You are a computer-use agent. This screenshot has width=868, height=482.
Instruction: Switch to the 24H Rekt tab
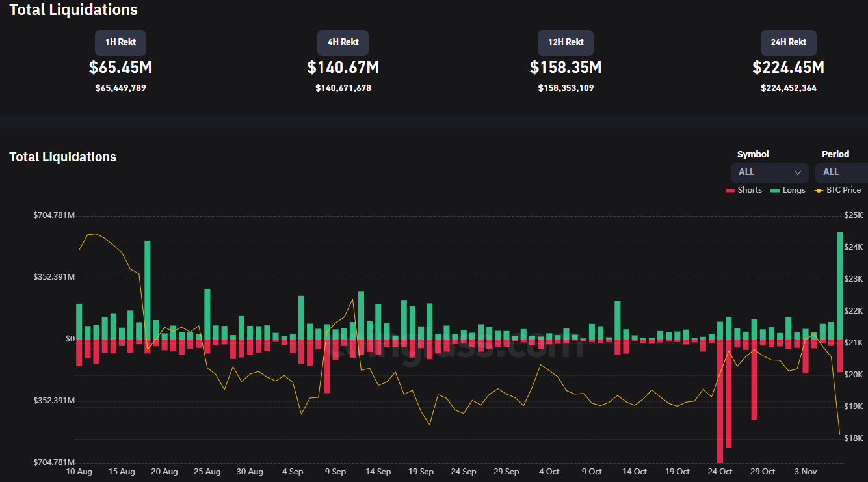[788, 42]
